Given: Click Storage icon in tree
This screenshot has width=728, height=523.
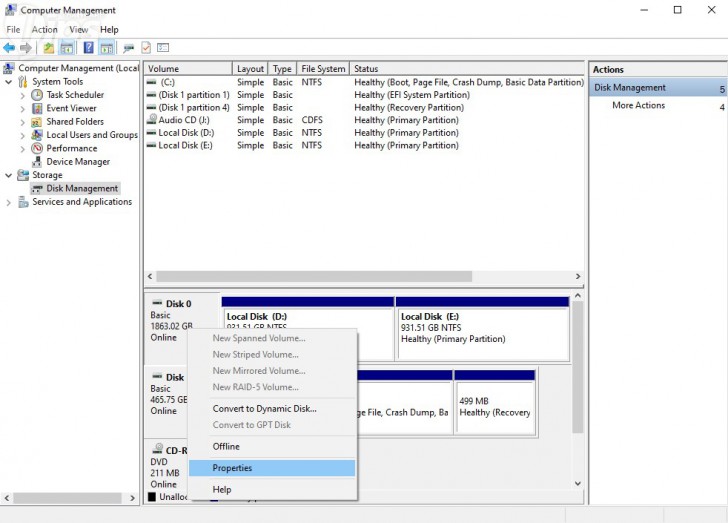Looking at the screenshot, I should [x=23, y=175].
